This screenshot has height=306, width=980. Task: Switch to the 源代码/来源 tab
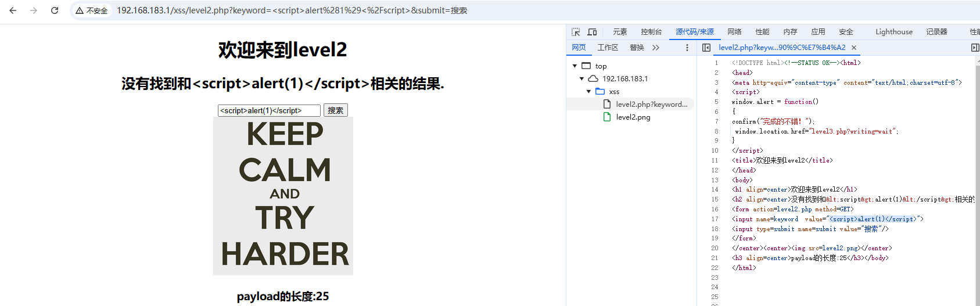point(695,32)
